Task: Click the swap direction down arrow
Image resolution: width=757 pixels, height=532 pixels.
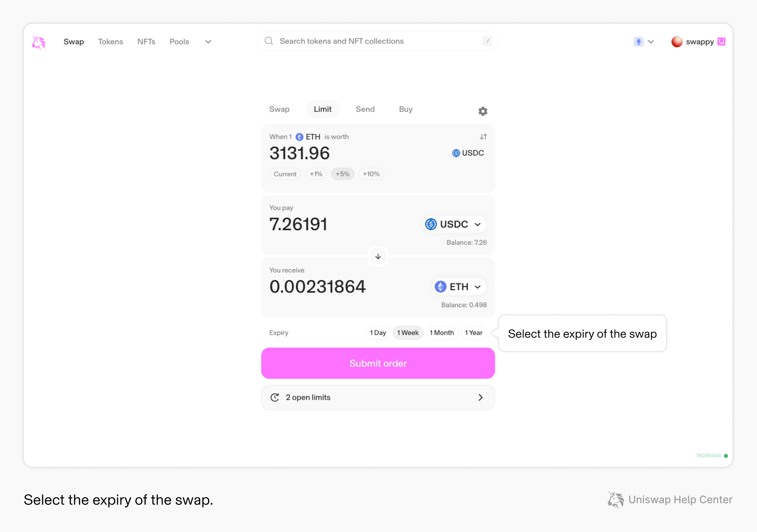Action: 378,256
